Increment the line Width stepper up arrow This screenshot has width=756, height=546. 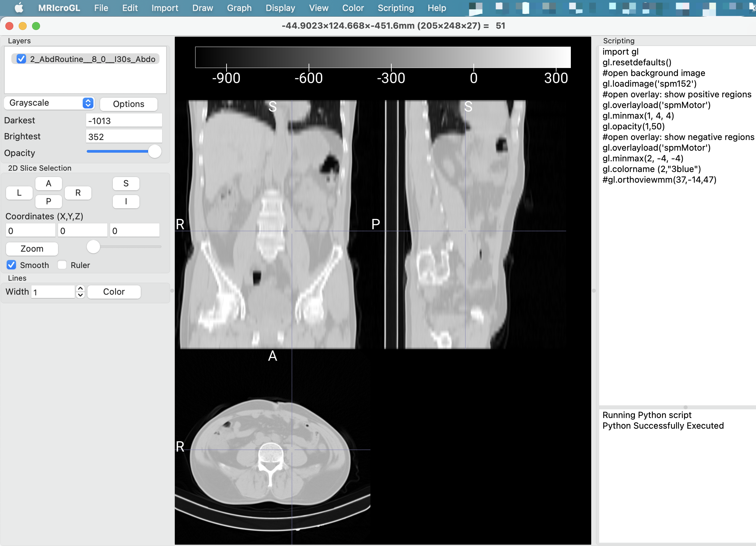click(x=80, y=289)
